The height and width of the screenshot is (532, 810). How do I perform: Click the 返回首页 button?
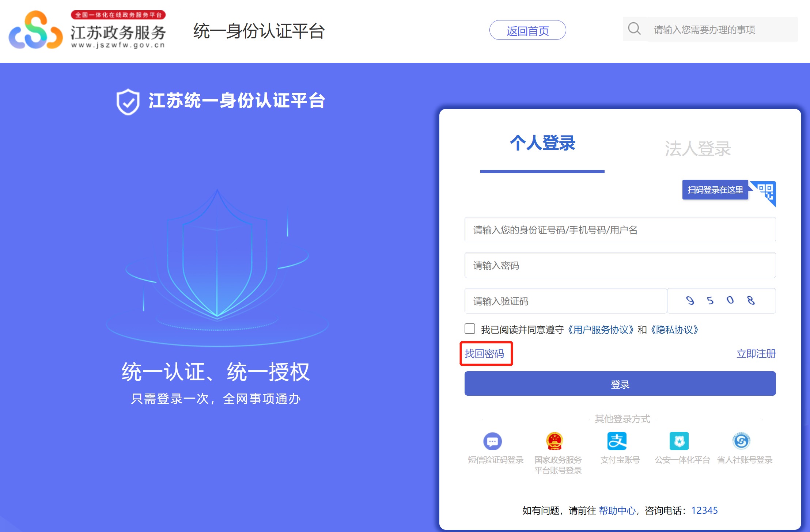(x=527, y=31)
